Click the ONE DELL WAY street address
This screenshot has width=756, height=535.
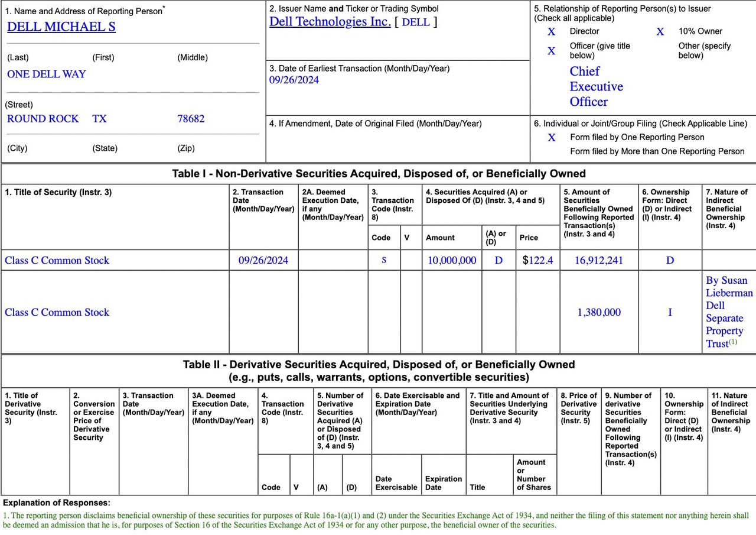pos(47,74)
